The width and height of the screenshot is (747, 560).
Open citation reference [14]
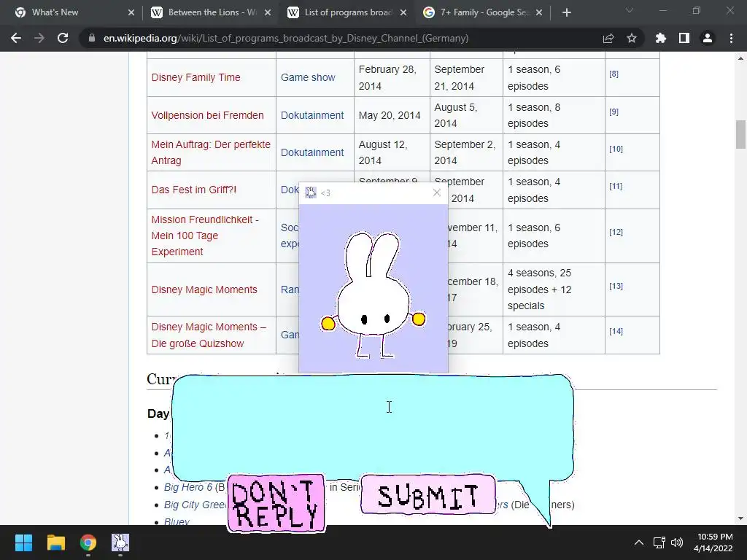[x=616, y=331]
